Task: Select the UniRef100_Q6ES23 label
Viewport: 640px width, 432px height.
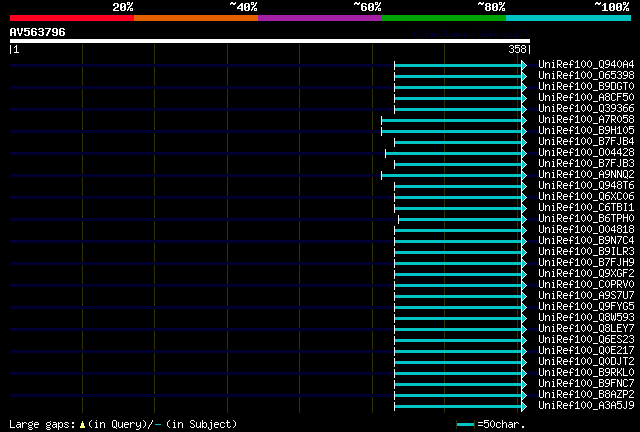Action: pos(586,340)
